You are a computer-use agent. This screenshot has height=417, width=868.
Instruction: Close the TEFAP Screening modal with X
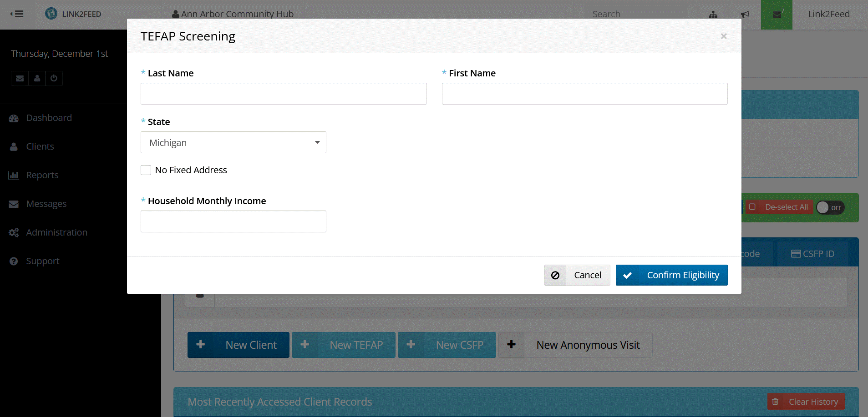(x=723, y=36)
